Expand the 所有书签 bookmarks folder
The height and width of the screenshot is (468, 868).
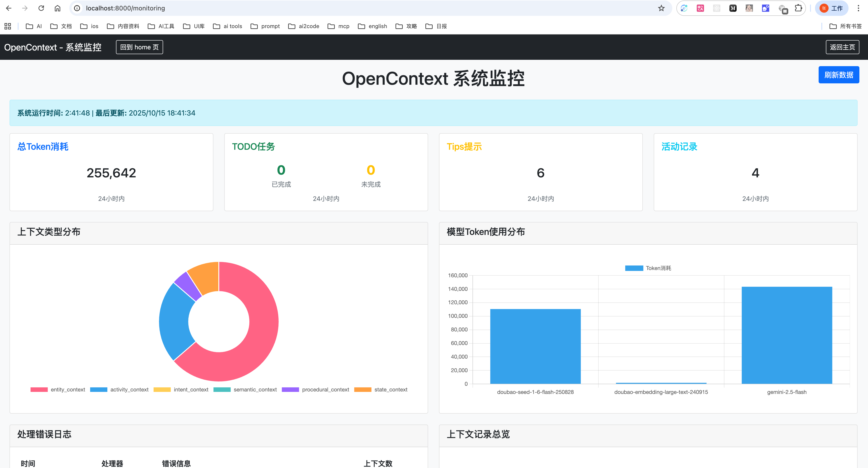point(845,26)
